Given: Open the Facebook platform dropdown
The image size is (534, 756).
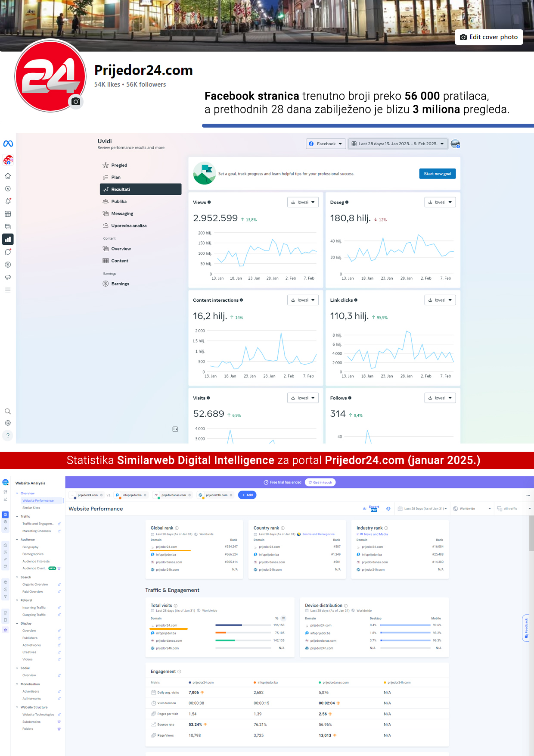Looking at the screenshot, I should [326, 144].
